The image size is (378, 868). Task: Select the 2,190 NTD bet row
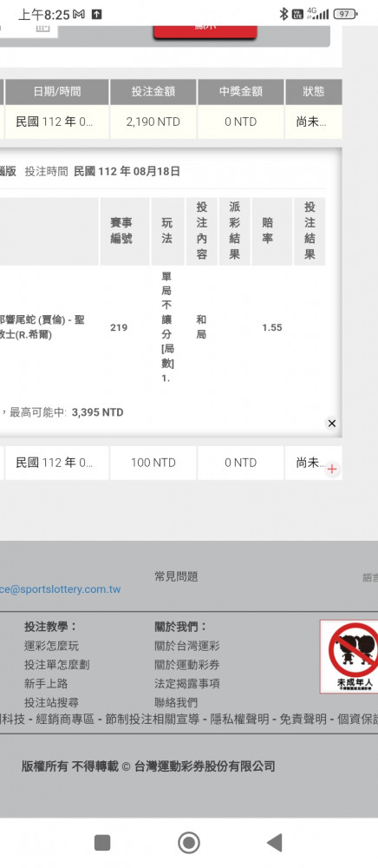(172, 122)
